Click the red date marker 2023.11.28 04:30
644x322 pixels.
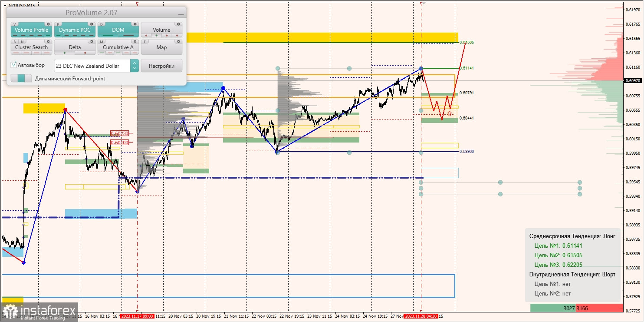(x=421, y=316)
